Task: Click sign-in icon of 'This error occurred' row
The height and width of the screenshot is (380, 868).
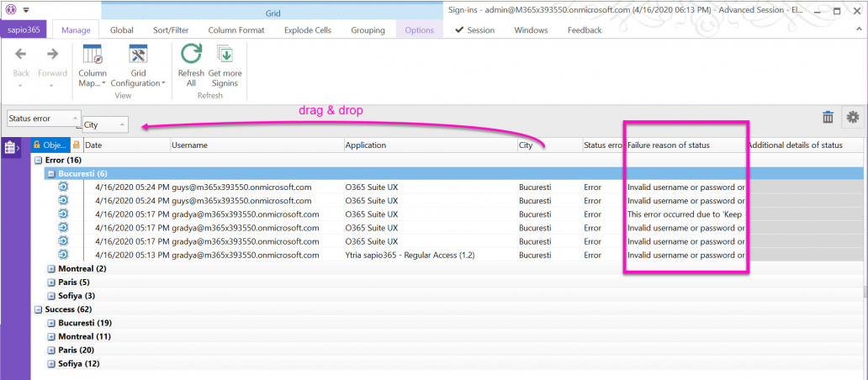Action: 63,214
